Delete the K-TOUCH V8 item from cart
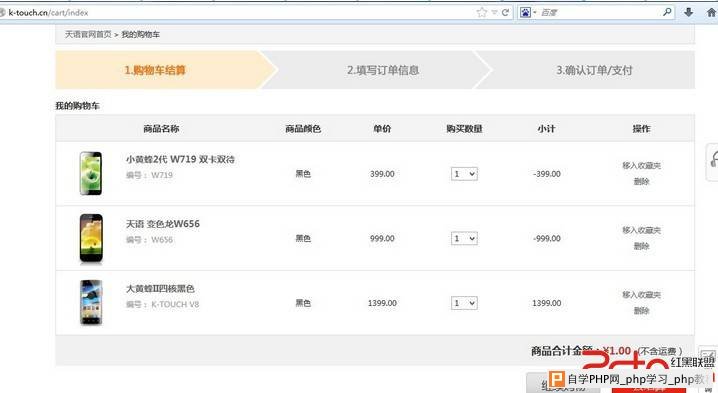The image size is (718, 393). 641,311
